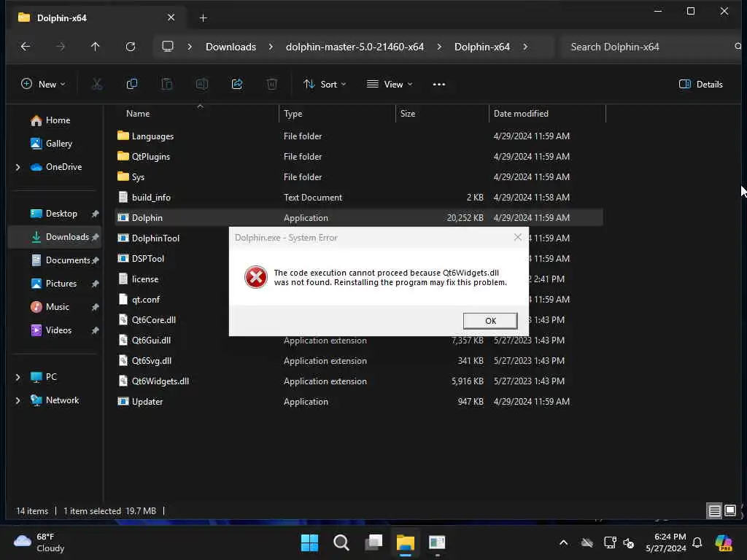Open the View dropdown menu
Viewport: 747px width, 560px height.
click(x=390, y=85)
